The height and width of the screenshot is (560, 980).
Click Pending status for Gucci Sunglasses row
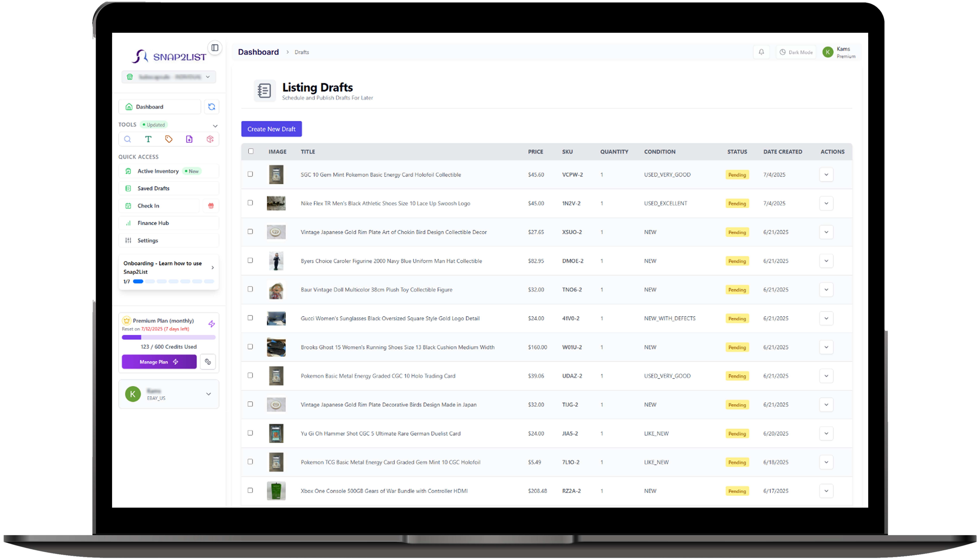pos(737,318)
